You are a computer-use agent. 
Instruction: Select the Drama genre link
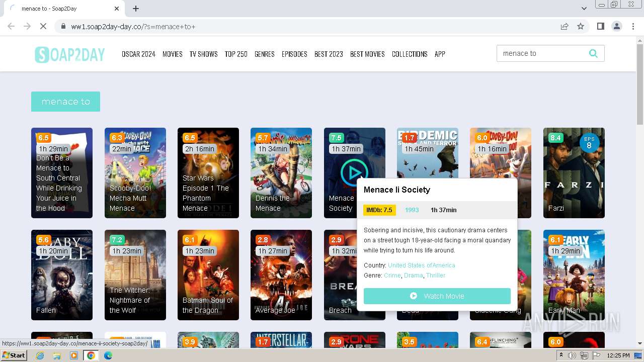click(x=414, y=276)
